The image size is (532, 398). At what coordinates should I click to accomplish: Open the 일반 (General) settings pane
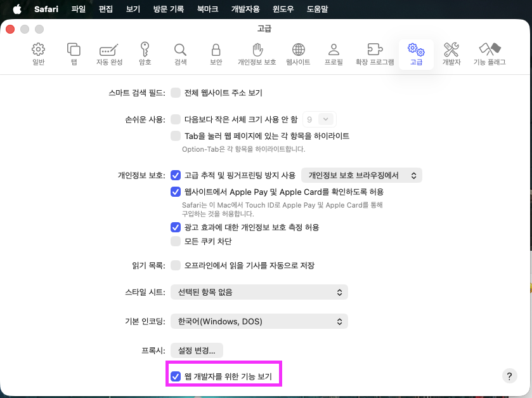(38, 55)
